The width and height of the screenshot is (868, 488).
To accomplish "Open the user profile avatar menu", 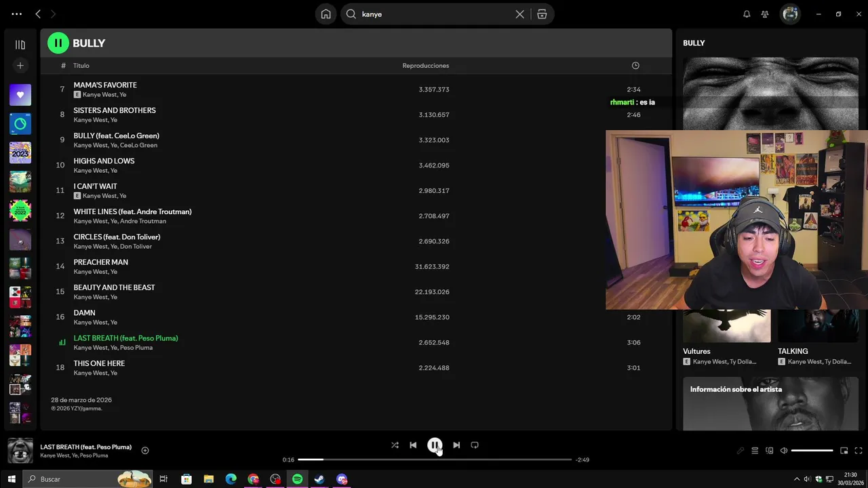I will (790, 14).
